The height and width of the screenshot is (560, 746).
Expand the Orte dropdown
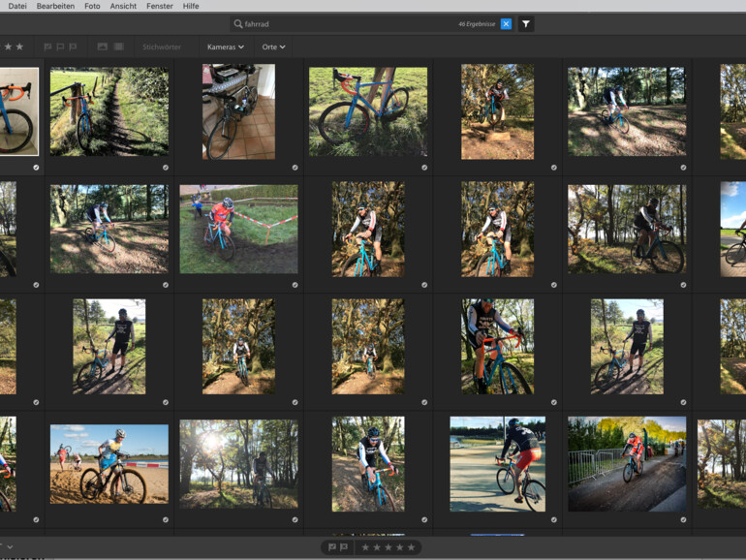pyautogui.click(x=273, y=47)
